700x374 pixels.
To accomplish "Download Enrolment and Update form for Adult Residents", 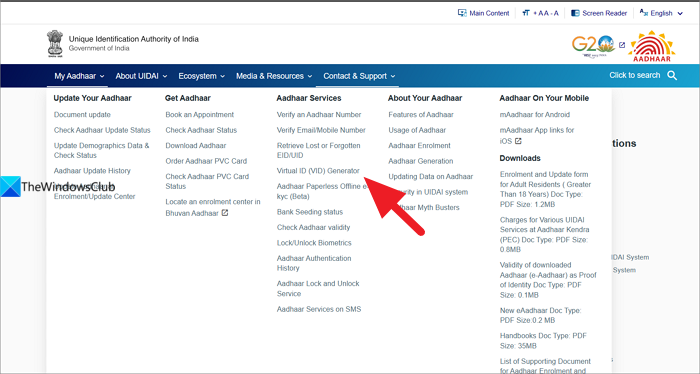I will [x=545, y=189].
